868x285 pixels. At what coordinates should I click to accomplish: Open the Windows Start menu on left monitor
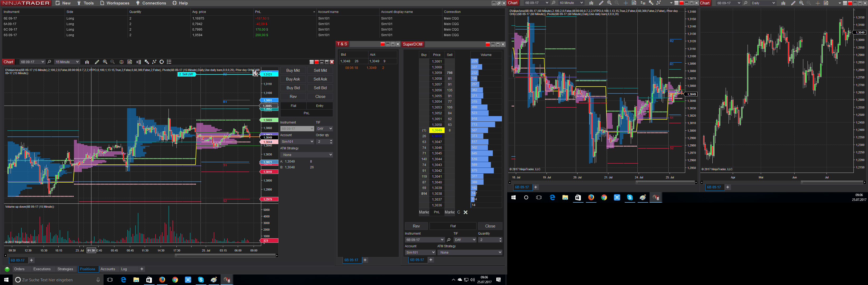point(6,280)
